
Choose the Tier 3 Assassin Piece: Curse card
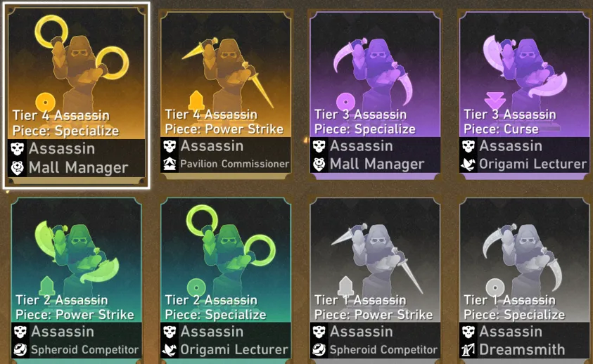click(524, 94)
